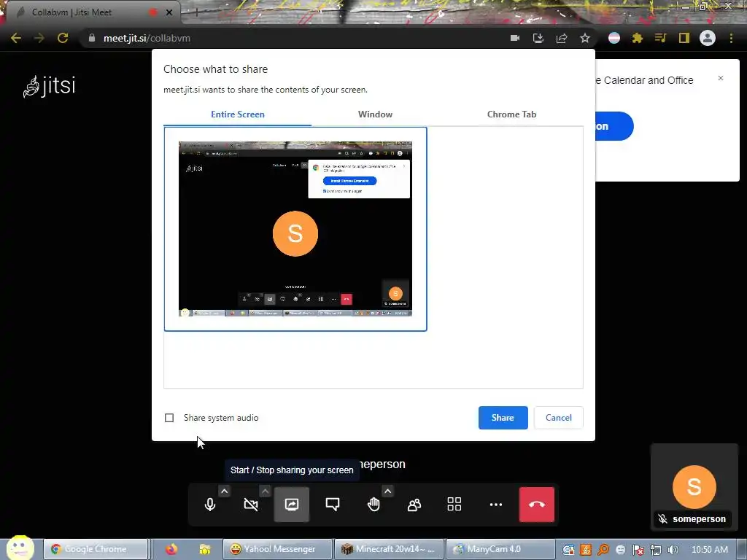Open the Start menu smiley button
The image size is (747, 560).
20,548
